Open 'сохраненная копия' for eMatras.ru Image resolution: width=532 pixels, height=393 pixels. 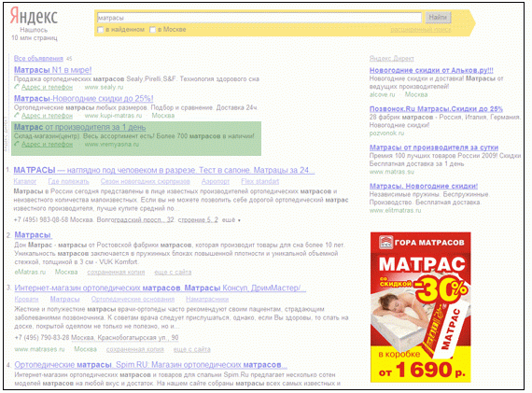coord(116,273)
